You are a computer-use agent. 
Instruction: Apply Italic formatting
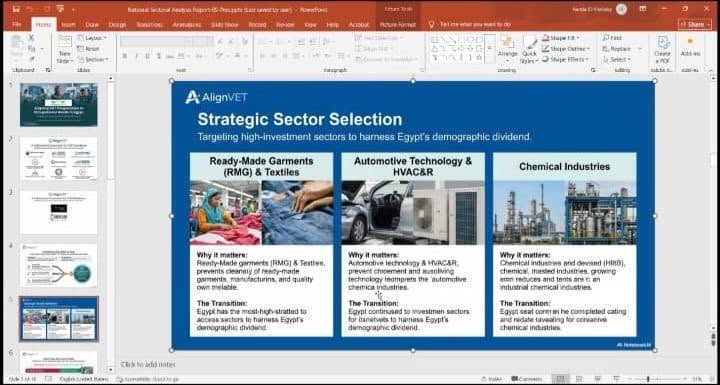point(136,56)
